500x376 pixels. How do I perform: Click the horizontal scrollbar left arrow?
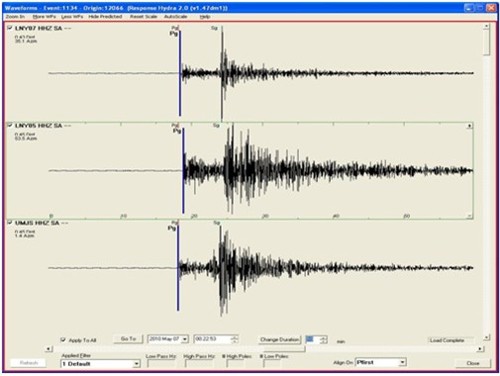pyautogui.click(x=49, y=349)
